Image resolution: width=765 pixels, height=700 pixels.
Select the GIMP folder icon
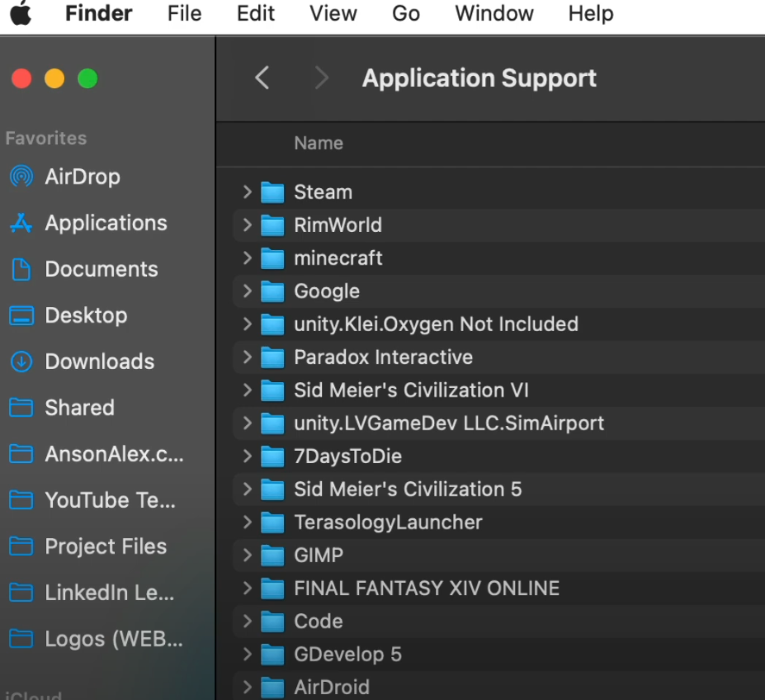[x=272, y=556]
